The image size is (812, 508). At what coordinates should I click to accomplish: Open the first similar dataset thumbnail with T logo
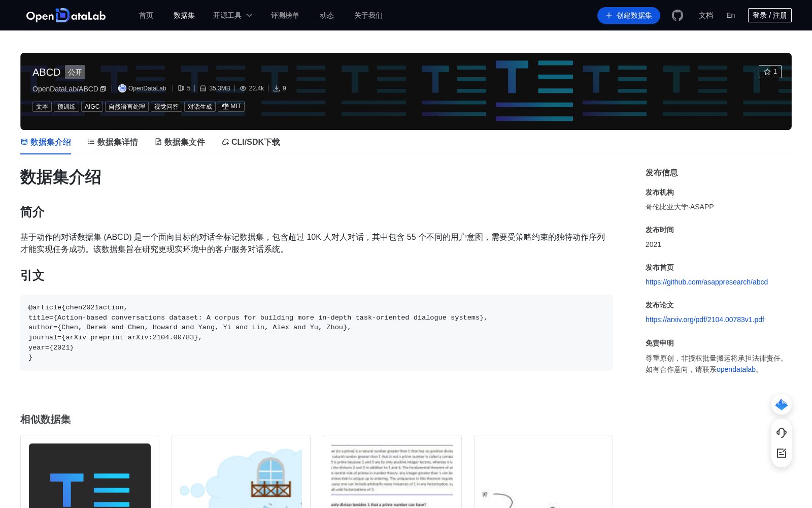click(90, 475)
